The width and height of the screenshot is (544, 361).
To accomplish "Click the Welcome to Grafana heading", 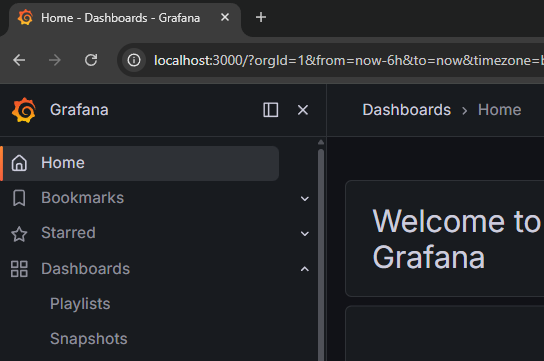I will pos(456,239).
